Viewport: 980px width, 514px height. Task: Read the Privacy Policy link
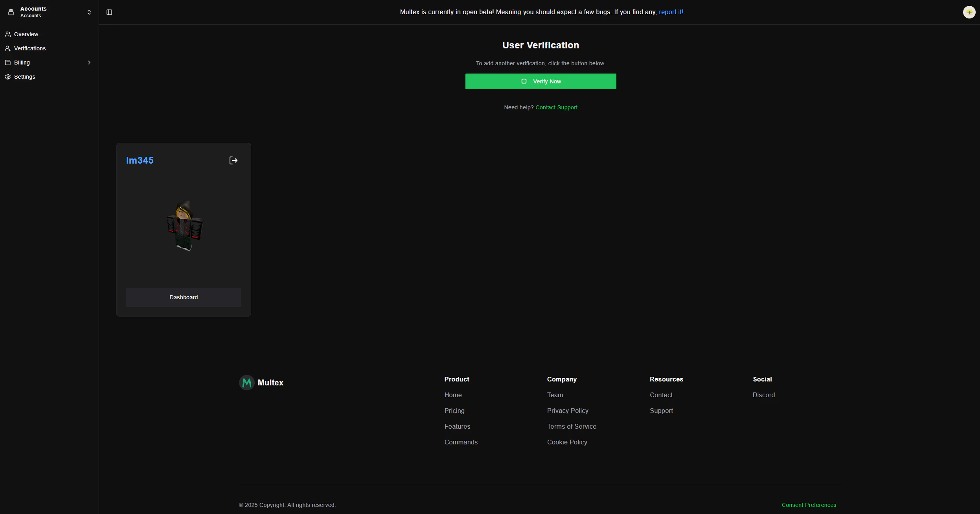[x=568, y=411]
